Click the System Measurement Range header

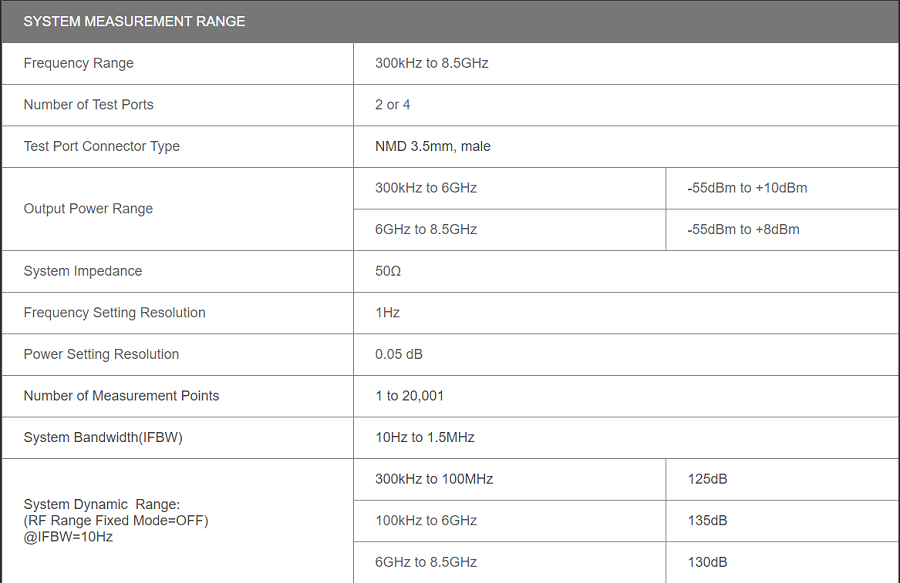(134, 21)
